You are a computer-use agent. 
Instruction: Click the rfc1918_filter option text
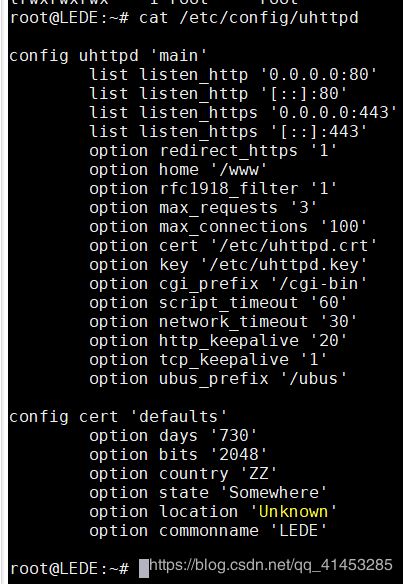click(x=213, y=188)
